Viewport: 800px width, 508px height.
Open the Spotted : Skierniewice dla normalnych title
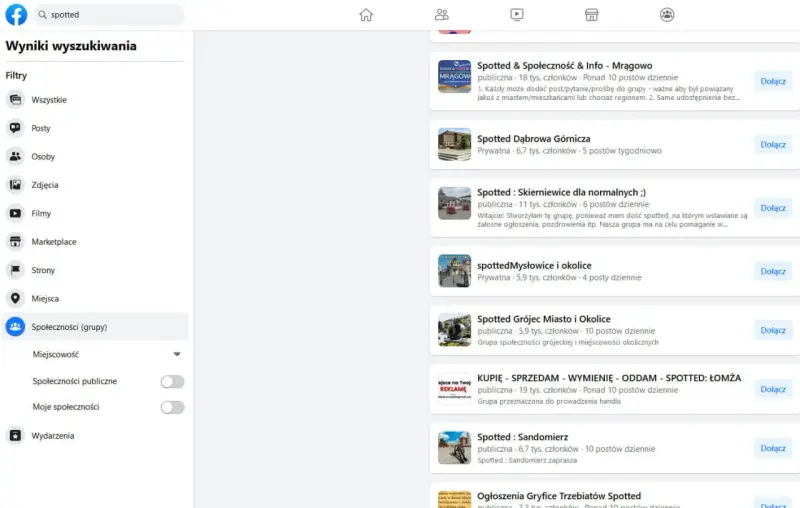click(x=561, y=192)
